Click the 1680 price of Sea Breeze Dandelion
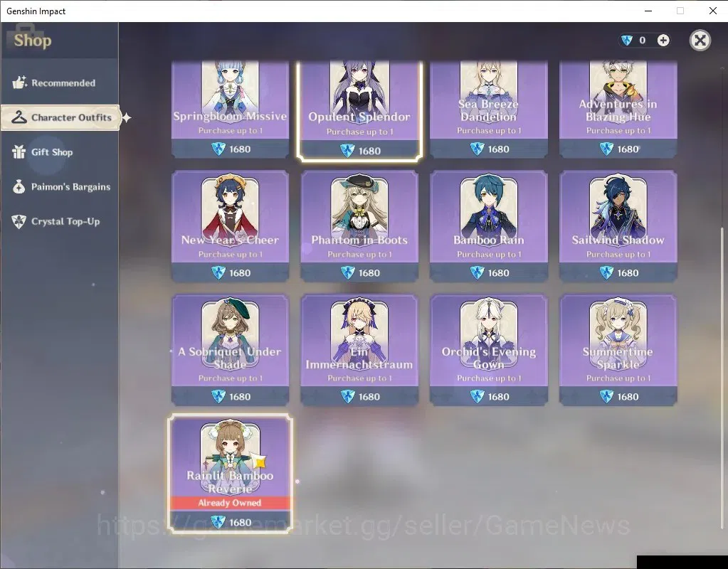 498,149
